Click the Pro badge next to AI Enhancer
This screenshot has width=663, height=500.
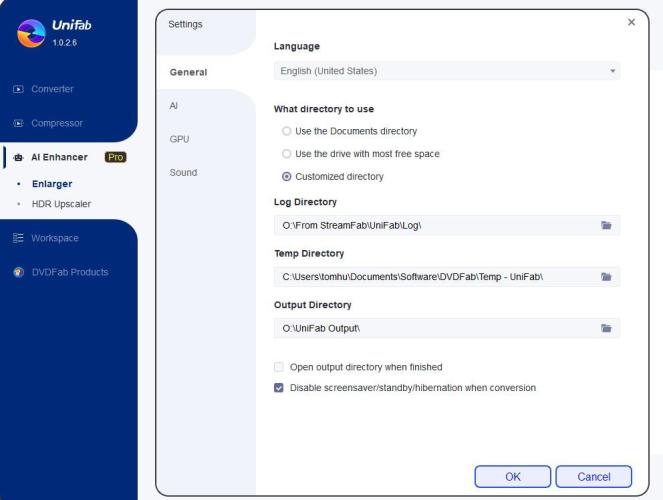click(x=115, y=157)
